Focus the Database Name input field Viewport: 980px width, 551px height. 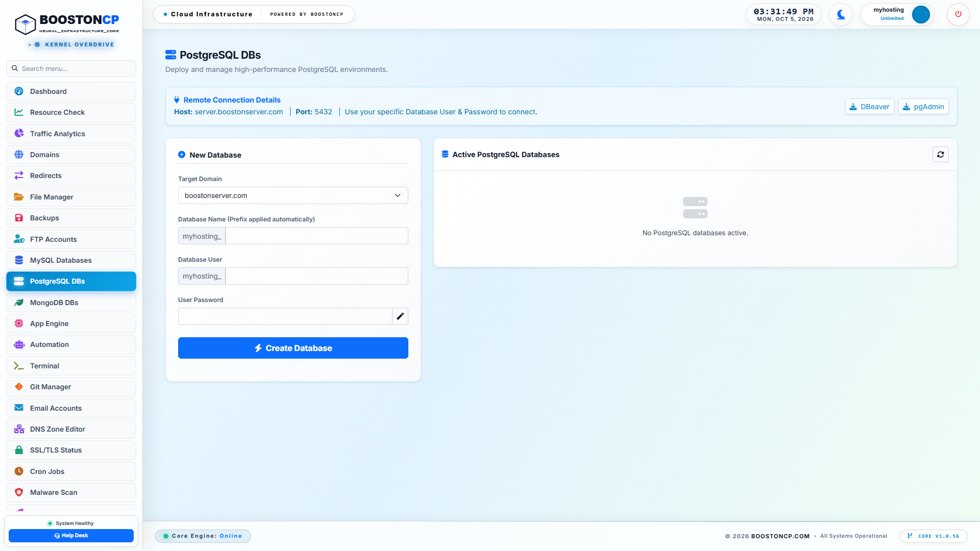tap(316, 236)
